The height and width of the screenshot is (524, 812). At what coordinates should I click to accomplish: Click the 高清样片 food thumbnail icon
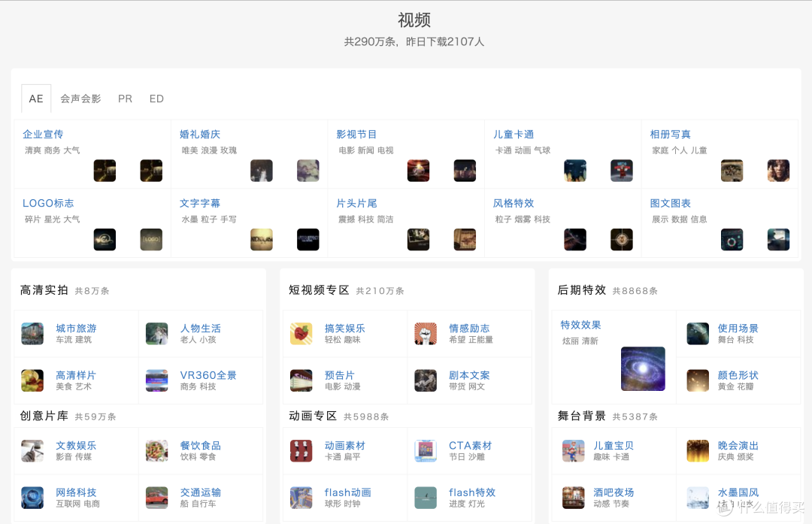[x=32, y=380]
